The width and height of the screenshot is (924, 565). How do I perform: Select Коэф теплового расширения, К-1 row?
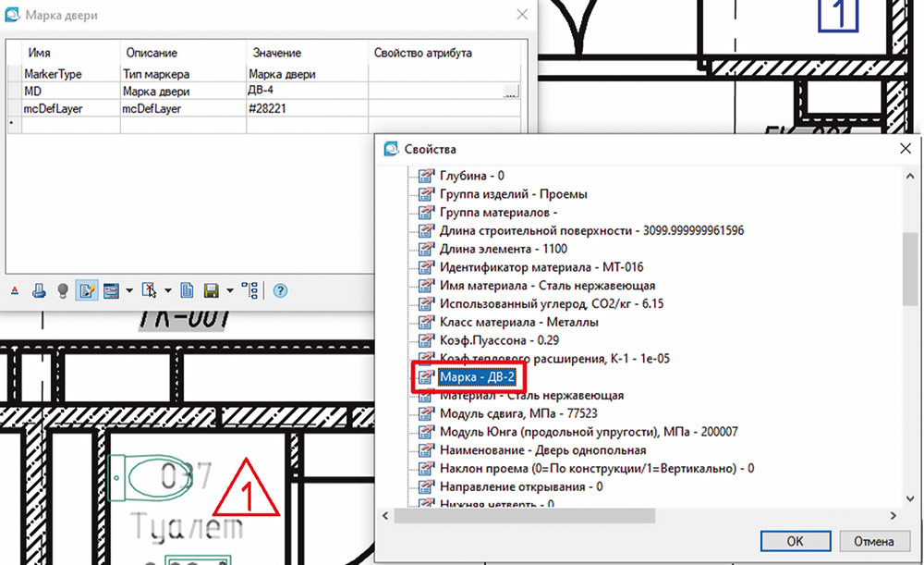pos(554,359)
